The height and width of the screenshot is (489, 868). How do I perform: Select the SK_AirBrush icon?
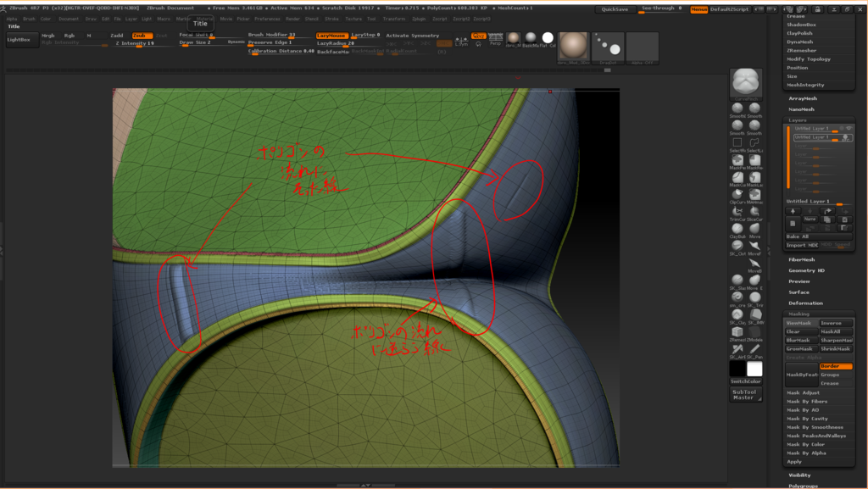coord(737,349)
